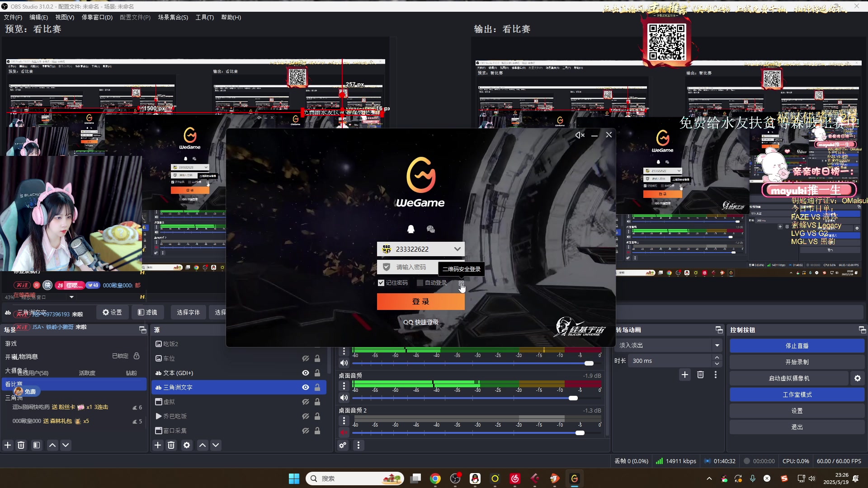Image resolution: width=868 pixels, height=488 pixels.
Task: Open the preview zoom dropdown arrow near 43%
Action: (71, 297)
